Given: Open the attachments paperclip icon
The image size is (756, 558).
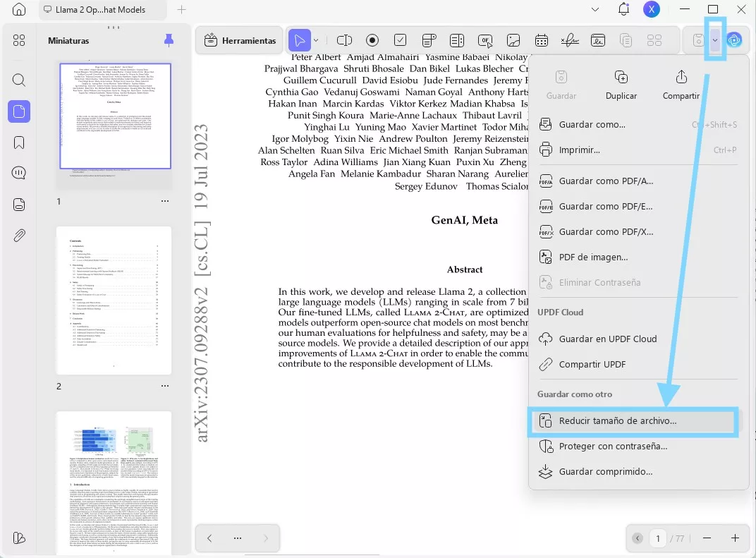Looking at the screenshot, I should (x=19, y=236).
